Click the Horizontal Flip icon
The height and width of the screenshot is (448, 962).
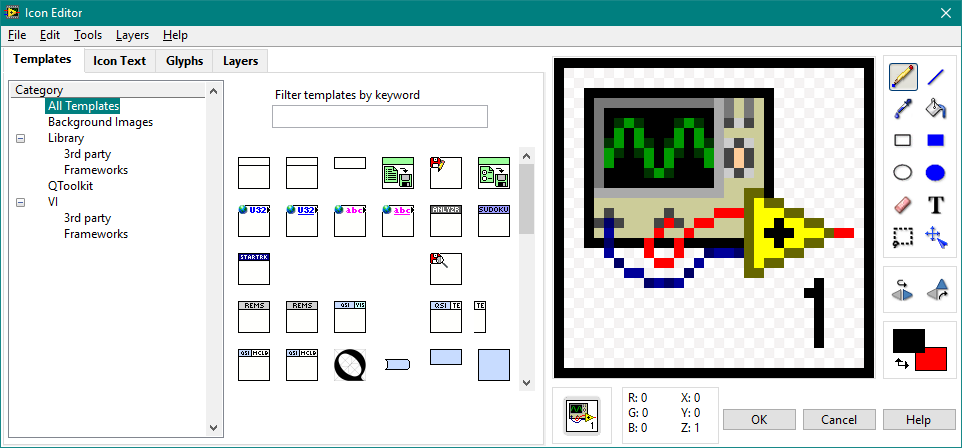click(x=903, y=290)
